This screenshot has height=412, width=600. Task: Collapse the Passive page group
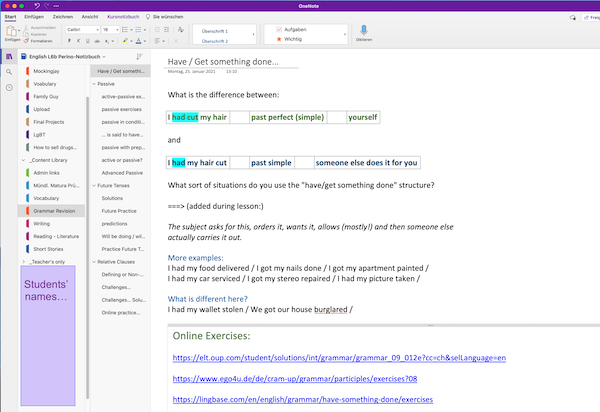(x=93, y=84)
